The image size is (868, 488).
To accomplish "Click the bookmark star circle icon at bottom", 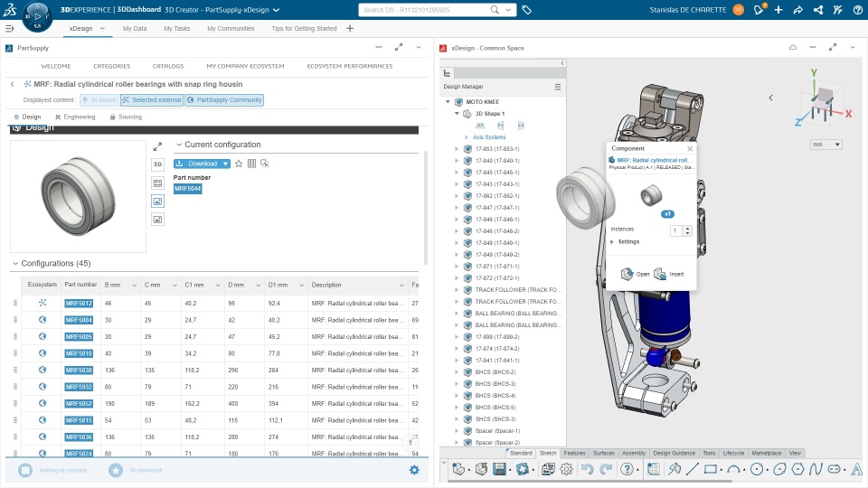I will [116, 470].
